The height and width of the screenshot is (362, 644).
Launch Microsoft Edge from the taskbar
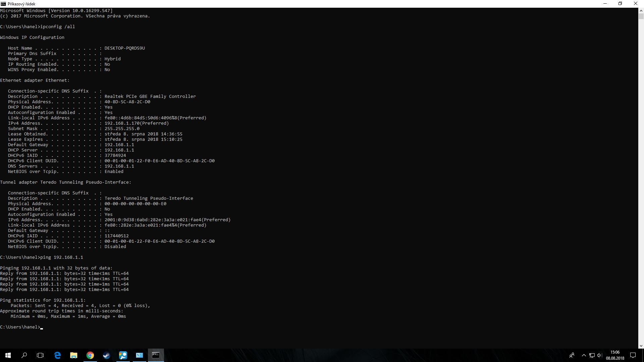(57, 355)
